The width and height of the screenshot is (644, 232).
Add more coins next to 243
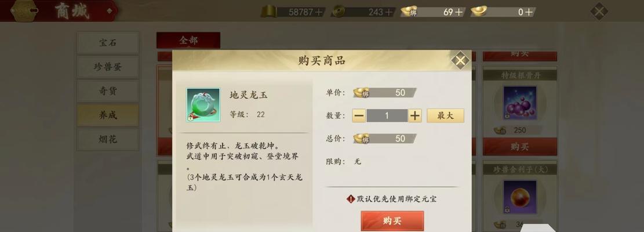coord(388,12)
